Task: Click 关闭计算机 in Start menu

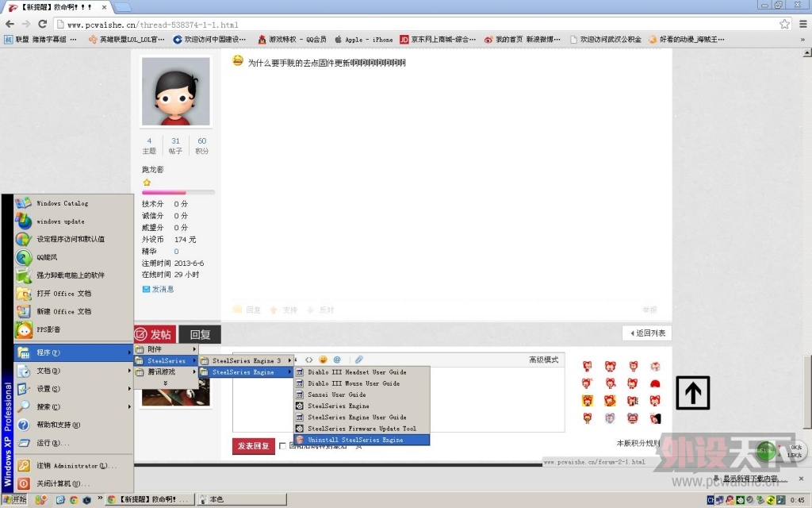Action: coord(74,483)
